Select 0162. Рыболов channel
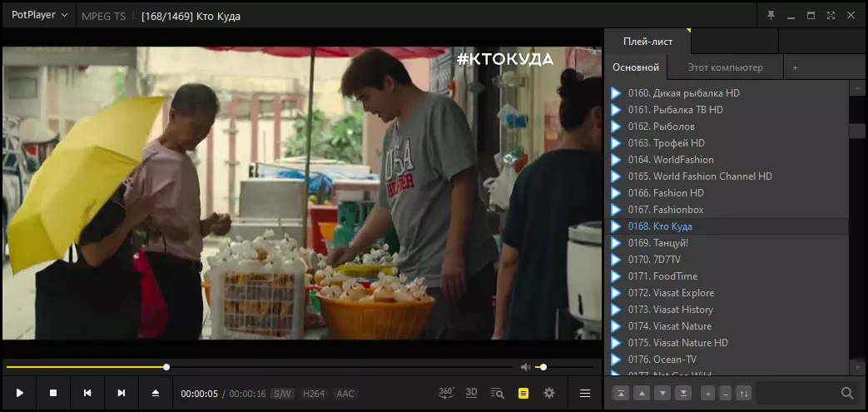This screenshot has width=868, height=412. [x=727, y=127]
